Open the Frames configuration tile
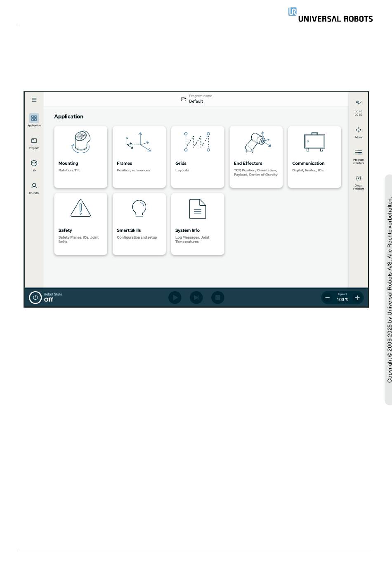 (x=139, y=157)
